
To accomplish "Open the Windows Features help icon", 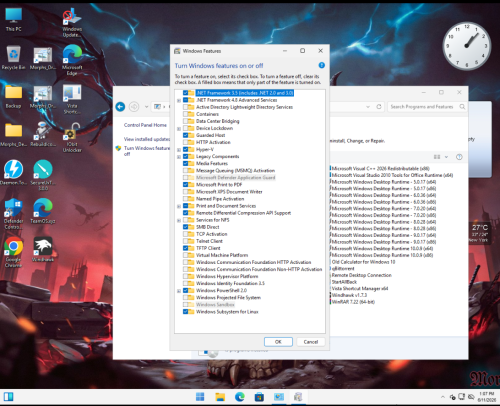I will click(321, 65).
